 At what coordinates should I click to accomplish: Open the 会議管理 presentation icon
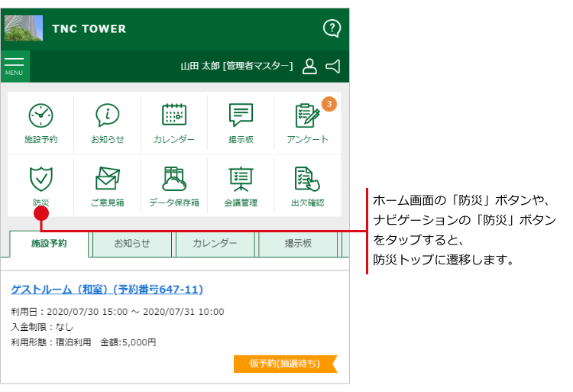click(241, 179)
